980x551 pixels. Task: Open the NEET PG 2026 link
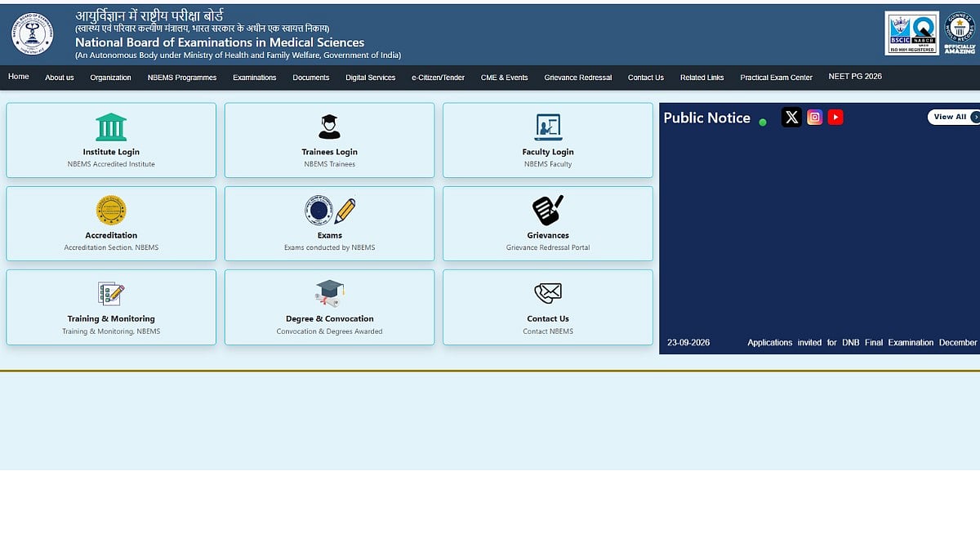pyautogui.click(x=855, y=77)
